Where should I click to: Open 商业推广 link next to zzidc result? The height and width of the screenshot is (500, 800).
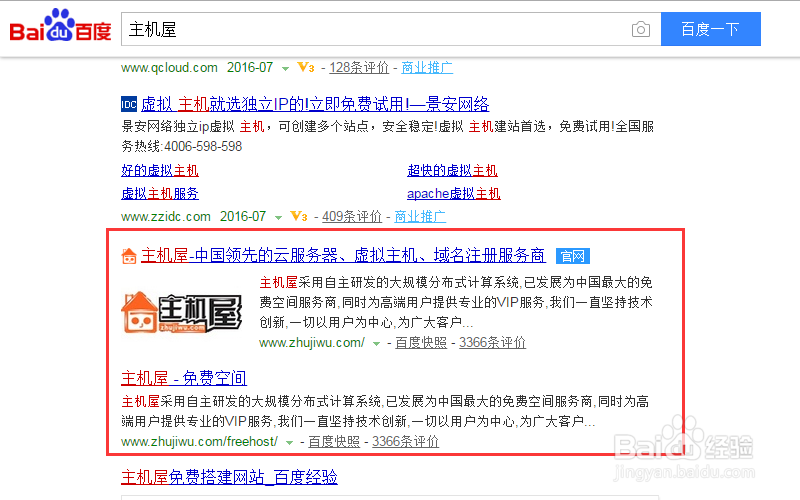point(420,216)
